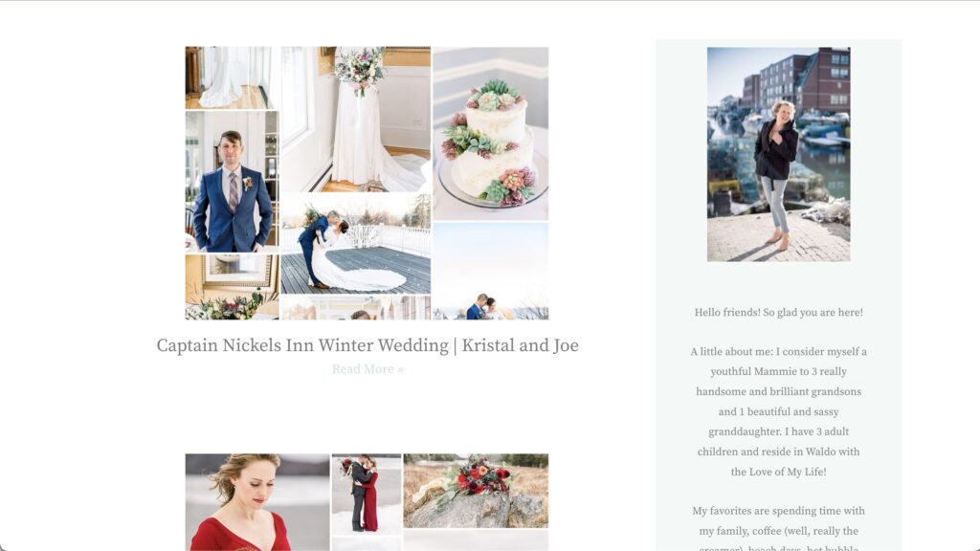980x551 pixels.
Task: Select the couple embracing in snow photo
Action: pos(367,495)
